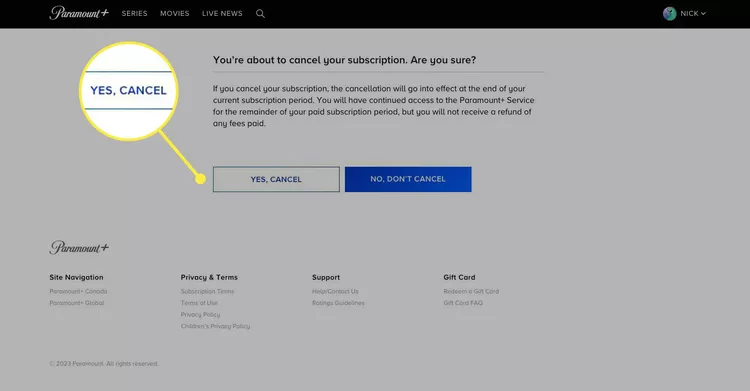Image resolution: width=750 pixels, height=391 pixels.
Task: Click the 2023 Paramount copyright text
Action: 104,364
